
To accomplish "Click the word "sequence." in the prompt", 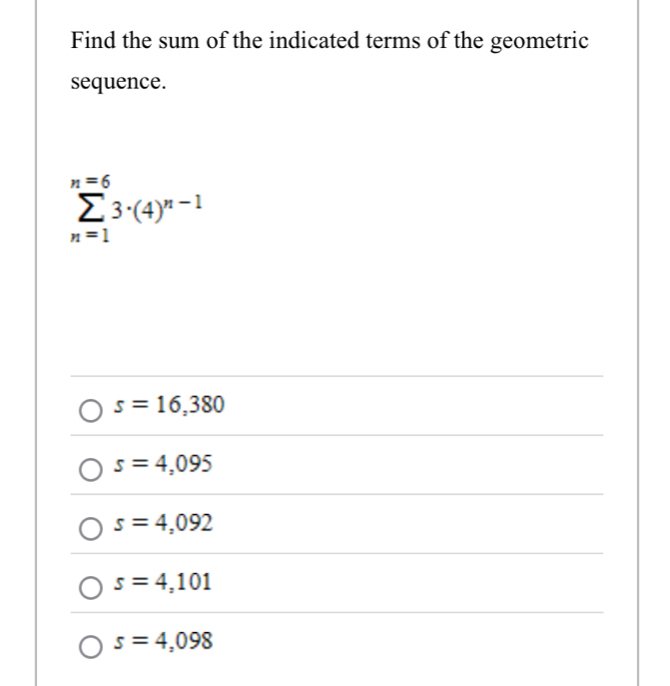I will point(117,82).
